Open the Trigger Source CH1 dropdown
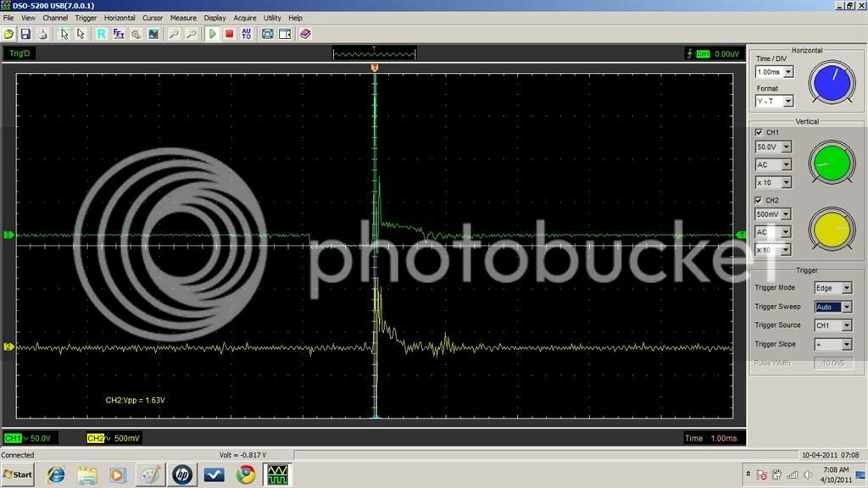 pos(847,326)
